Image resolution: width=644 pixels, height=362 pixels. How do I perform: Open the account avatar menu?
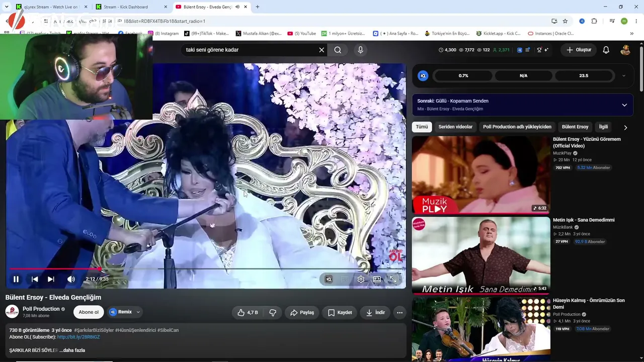point(625,50)
